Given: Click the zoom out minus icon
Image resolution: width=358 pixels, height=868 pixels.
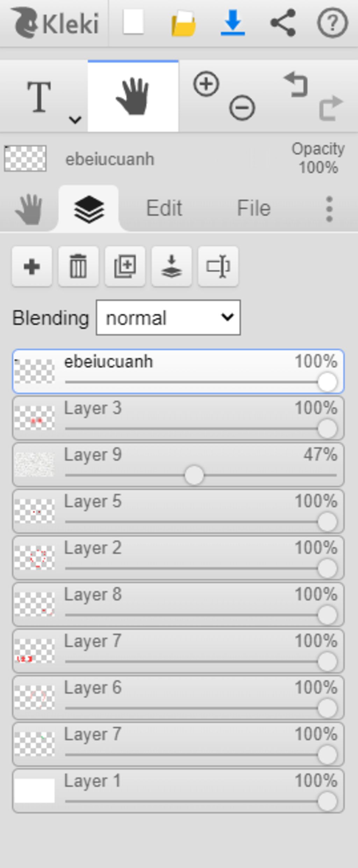Looking at the screenshot, I should pos(242,107).
